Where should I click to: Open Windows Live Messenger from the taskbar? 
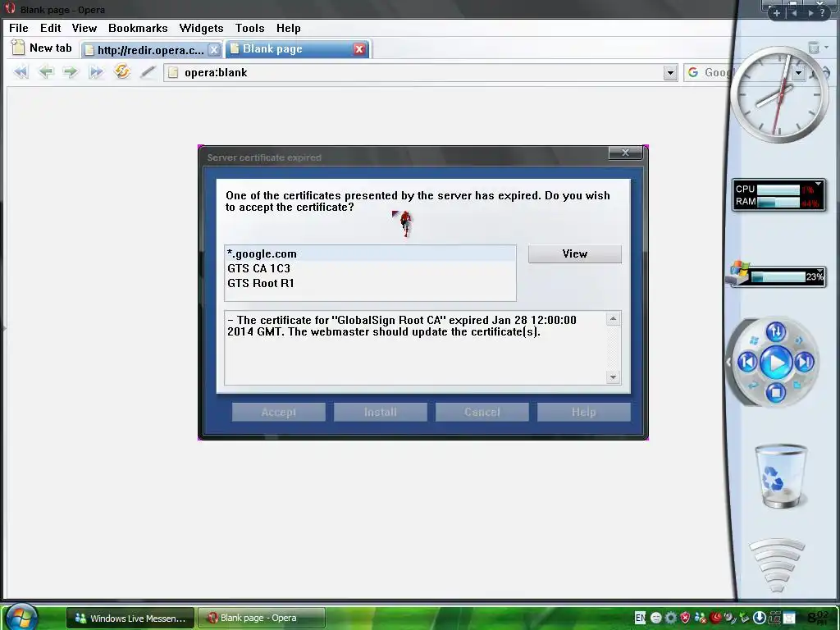pos(130,619)
